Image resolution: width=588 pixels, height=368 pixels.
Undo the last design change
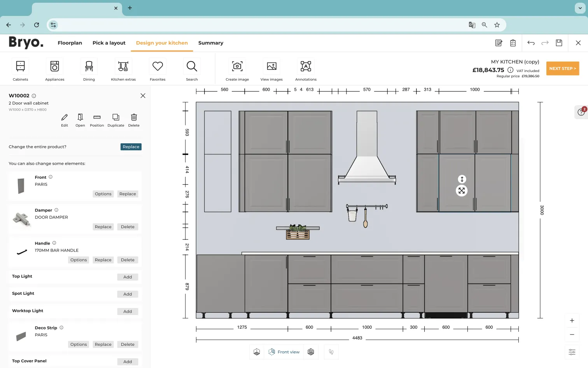(531, 43)
